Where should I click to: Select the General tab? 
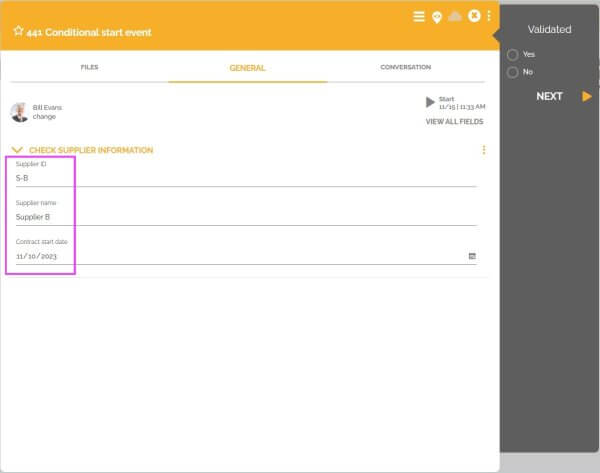pos(247,68)
